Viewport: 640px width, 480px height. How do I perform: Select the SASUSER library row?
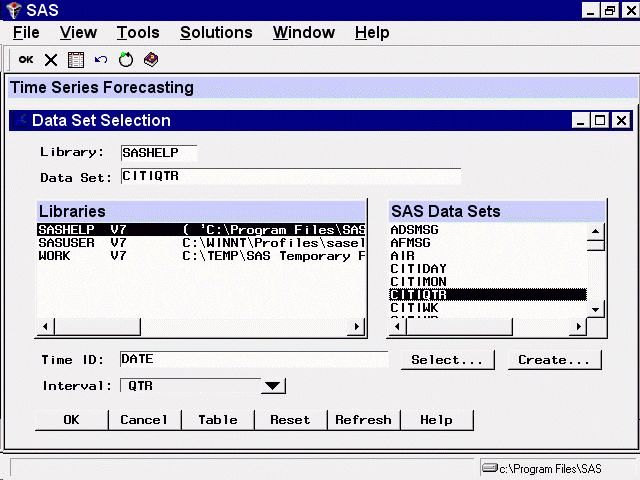click(201, 242)
